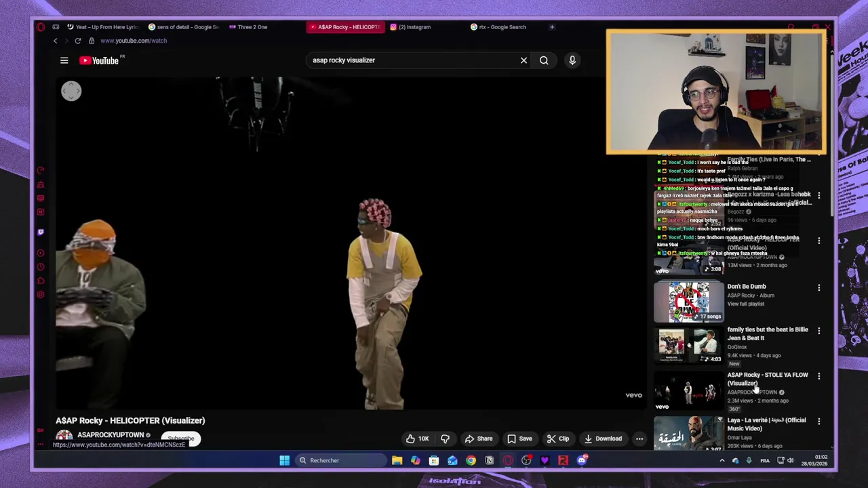Open Don't Be Dumb album playlist
This screenshot has height=488, width=868.
pos(747,287)
